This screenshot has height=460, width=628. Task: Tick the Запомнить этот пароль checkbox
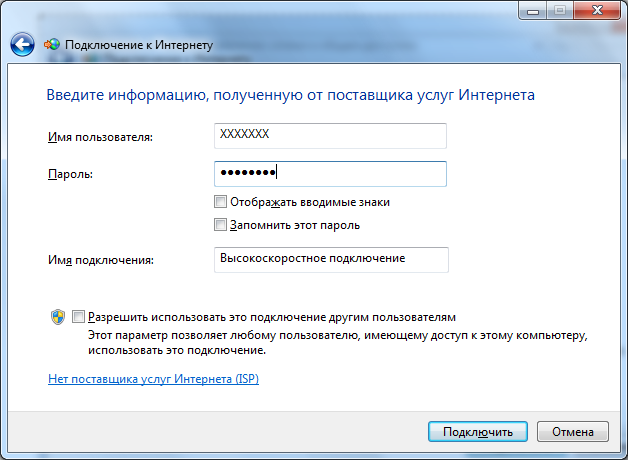pyautogui.click(x=220, y=225)
